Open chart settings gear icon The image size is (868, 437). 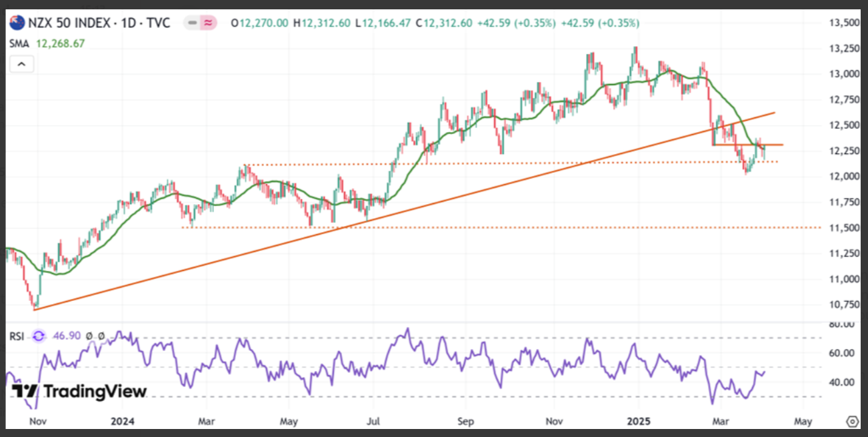[x=852, y=422]
